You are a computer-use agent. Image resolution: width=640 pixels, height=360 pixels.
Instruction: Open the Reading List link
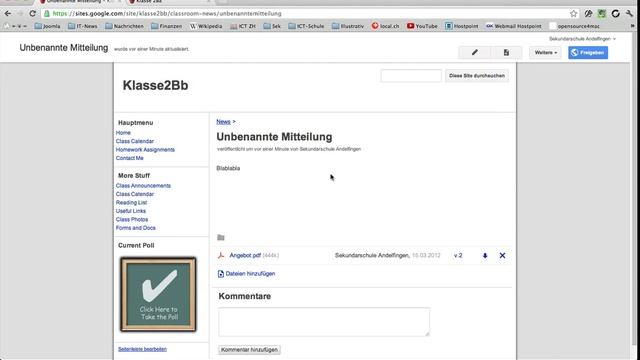pyautogui.click(x=131, y=202)
